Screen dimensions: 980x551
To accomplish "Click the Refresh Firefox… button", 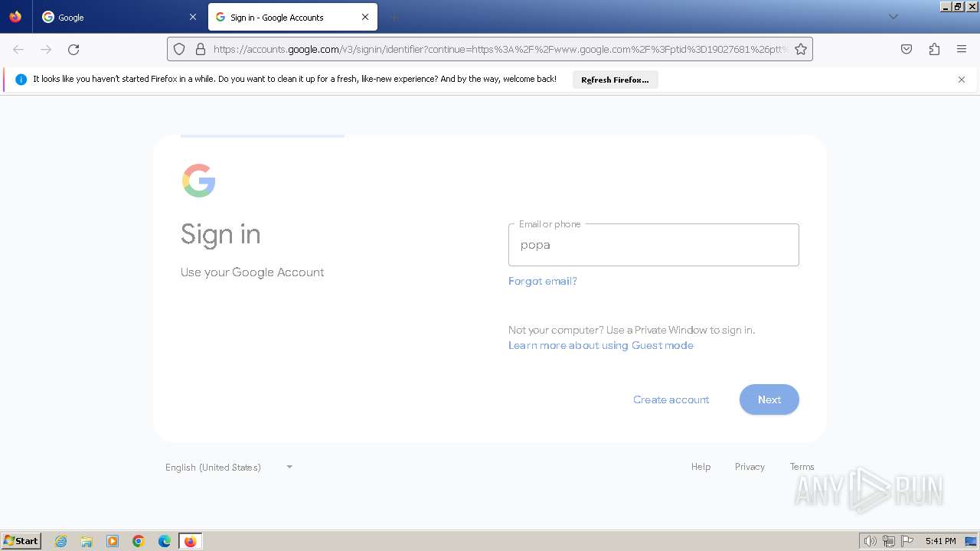I will [615, 80].
